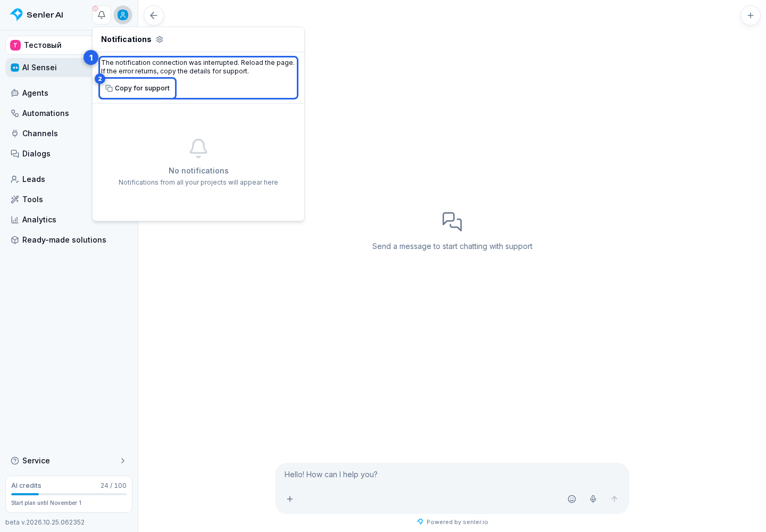766x532 pixels.
Task: Open AI Sensei in sidebar
Action: tap(49, 68)
